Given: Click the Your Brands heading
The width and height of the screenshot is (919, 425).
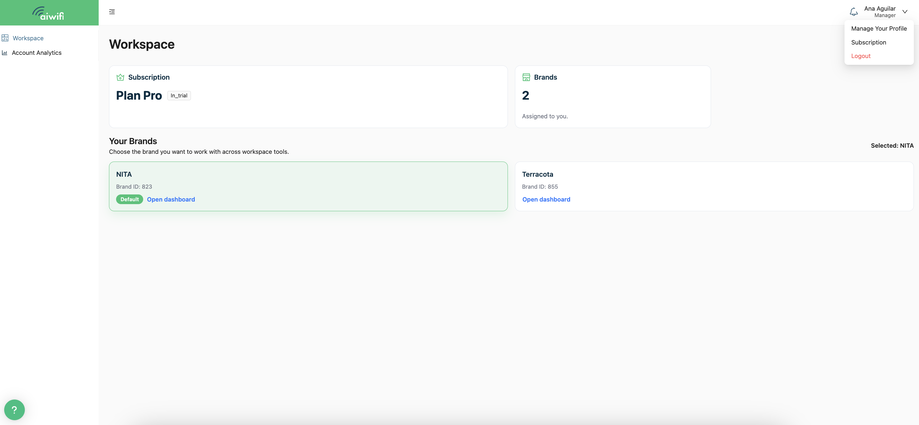Looking at the screenshot, I should pyautogui.click(x=133, y=141).
